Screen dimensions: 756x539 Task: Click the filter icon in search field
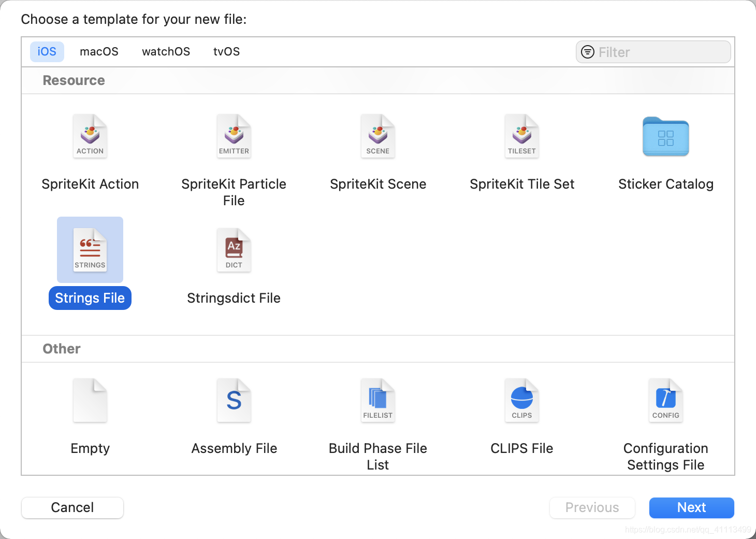tap(588, 52)
